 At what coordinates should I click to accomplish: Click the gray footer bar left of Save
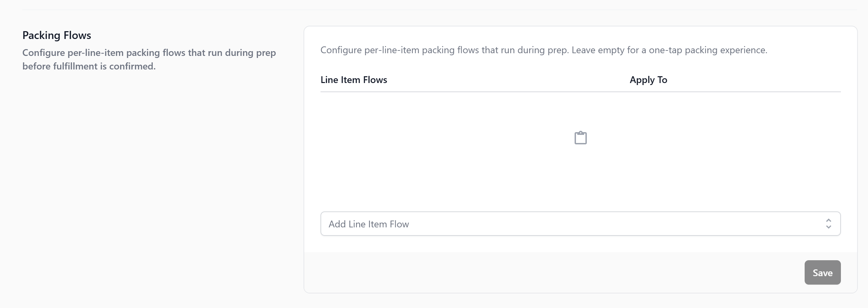[x=542, y=272]
